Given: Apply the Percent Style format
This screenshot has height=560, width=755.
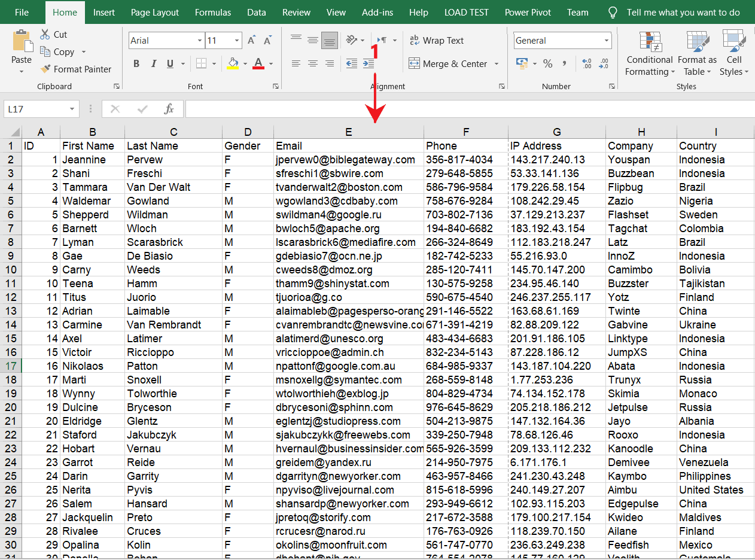Looking at the screenshot, I should (548, 63).
